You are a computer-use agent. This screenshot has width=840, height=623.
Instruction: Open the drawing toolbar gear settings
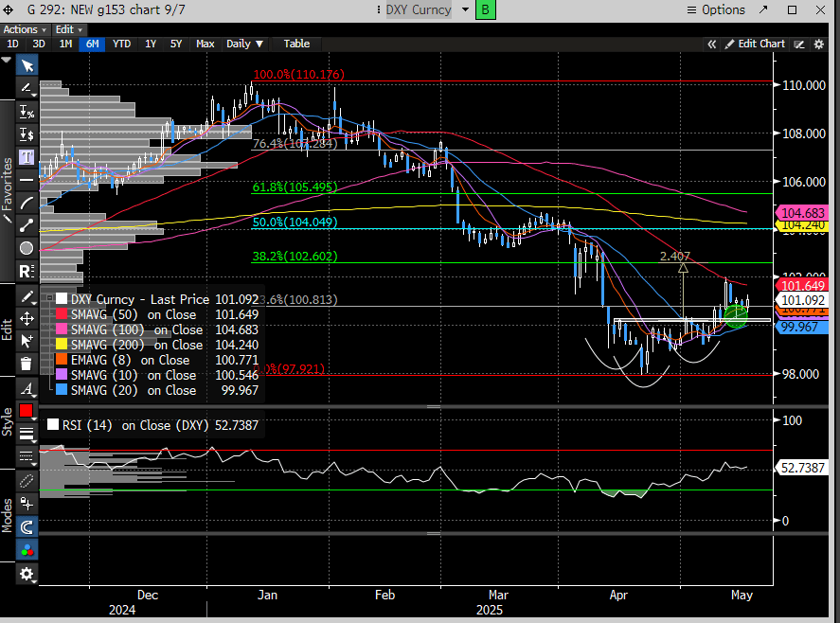27,575
